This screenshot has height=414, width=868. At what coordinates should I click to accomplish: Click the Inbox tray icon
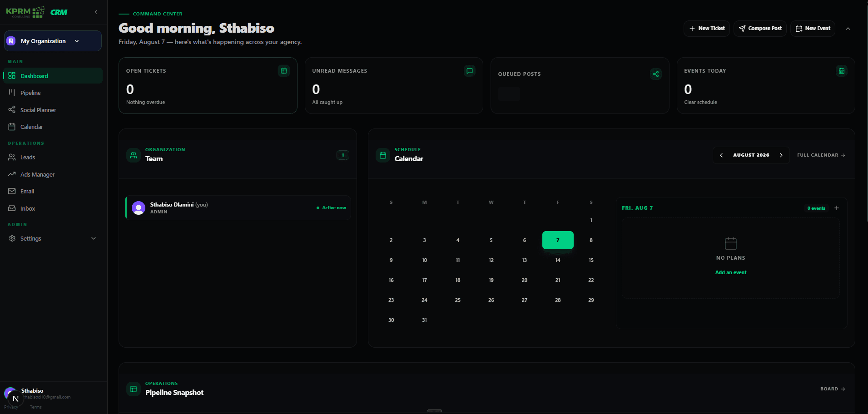click(12, 208)
